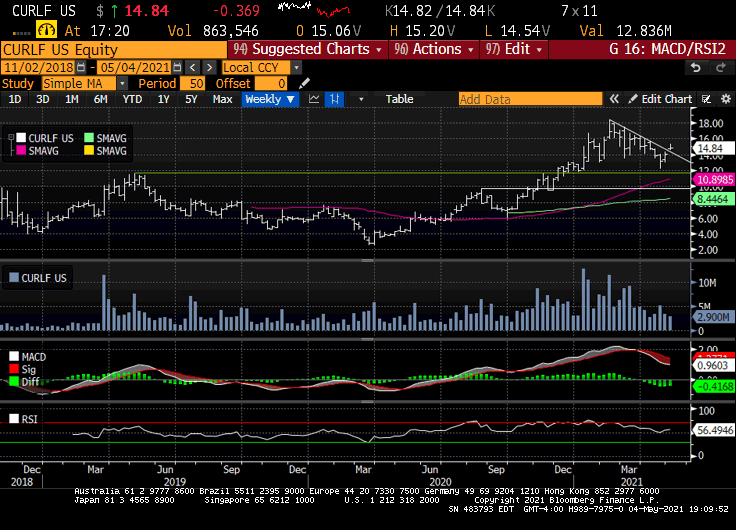736x530 pixels.
Task: Click the Period value 50 field
Action: click(192, 84)
